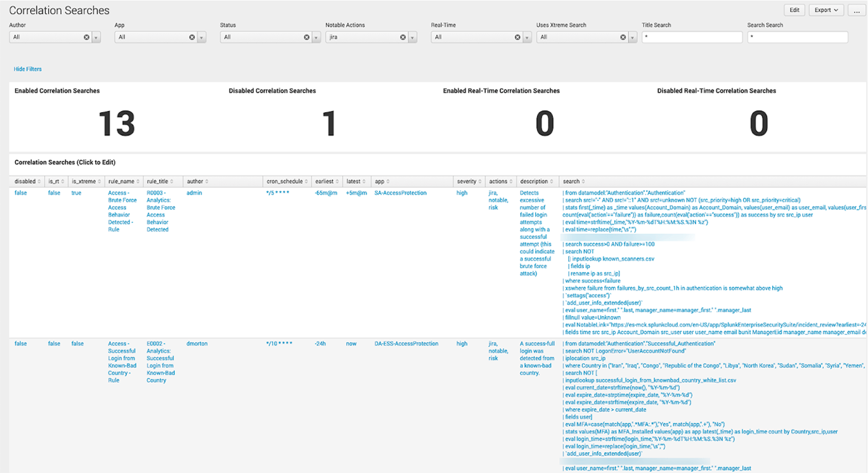868x473 pixels.
Task: Sort by the cron_schedule column
Action: tap(287, 181)
